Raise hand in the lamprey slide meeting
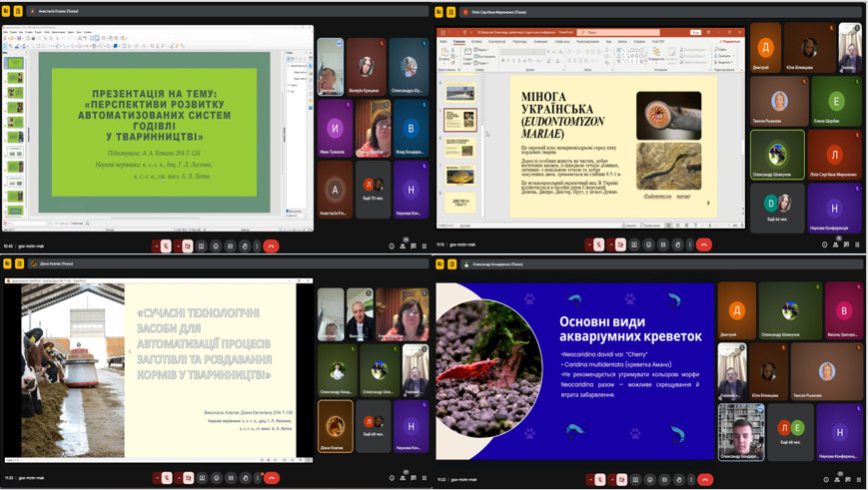This screenshot has height=490, width=868. pos(677,245)
